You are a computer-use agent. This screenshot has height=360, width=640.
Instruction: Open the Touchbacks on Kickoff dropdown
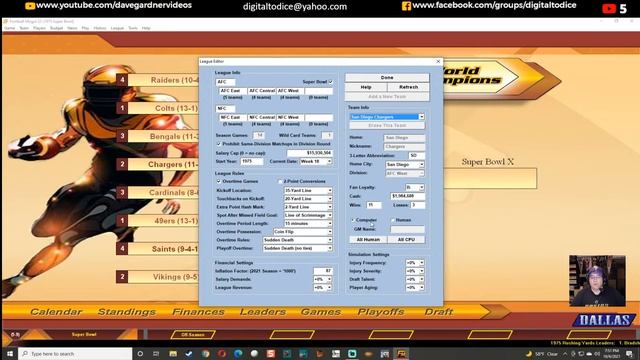pos(330,199)
